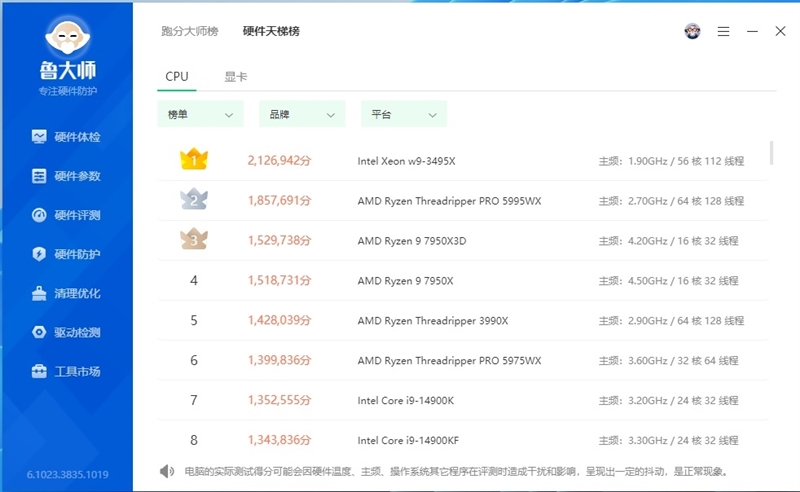Click the score 1,352,555分
Viewport: 800px width, 492px height.
click(x=280, y=400)
